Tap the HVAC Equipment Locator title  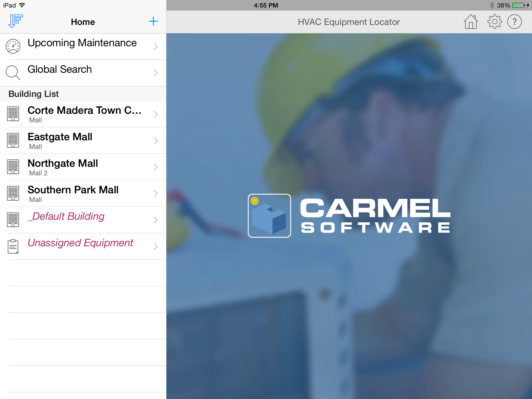click(x=349, y=22)
